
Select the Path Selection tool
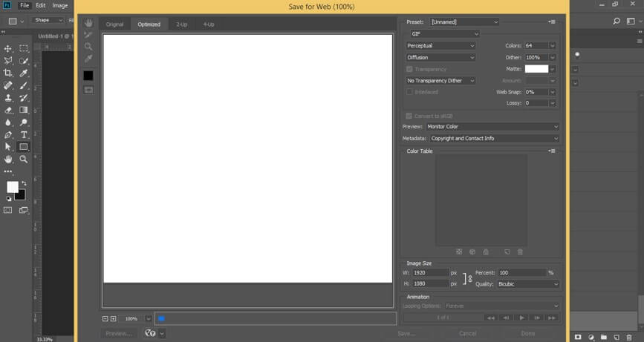pos(8,147)
